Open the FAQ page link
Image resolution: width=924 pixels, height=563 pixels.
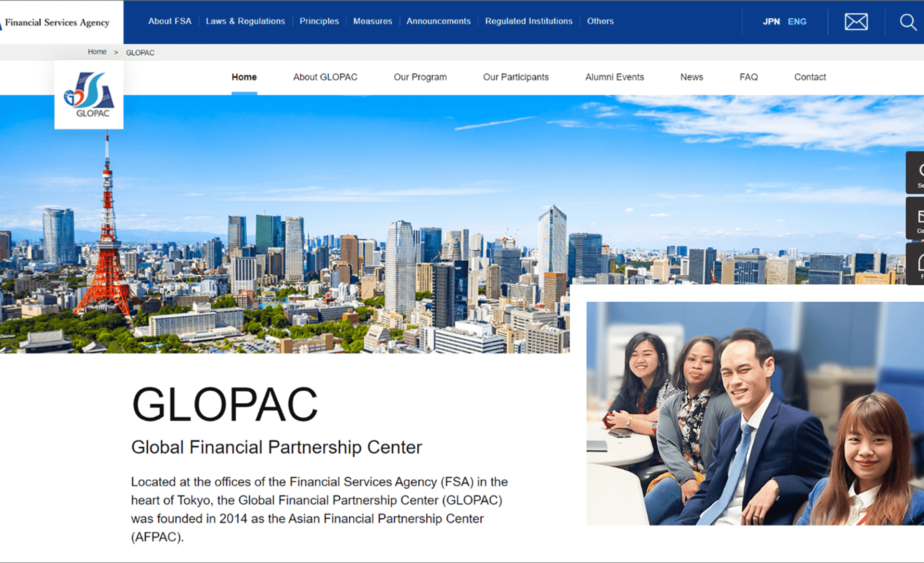pyautogui.click(x=748, y=77)
